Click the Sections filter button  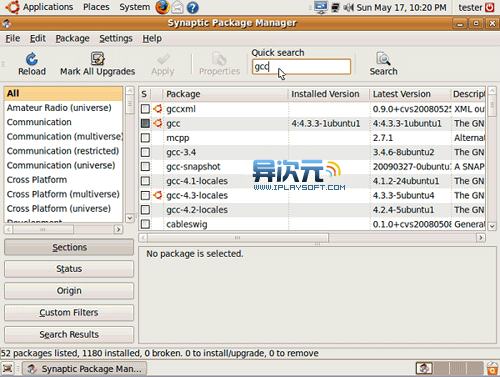[69, 247]
